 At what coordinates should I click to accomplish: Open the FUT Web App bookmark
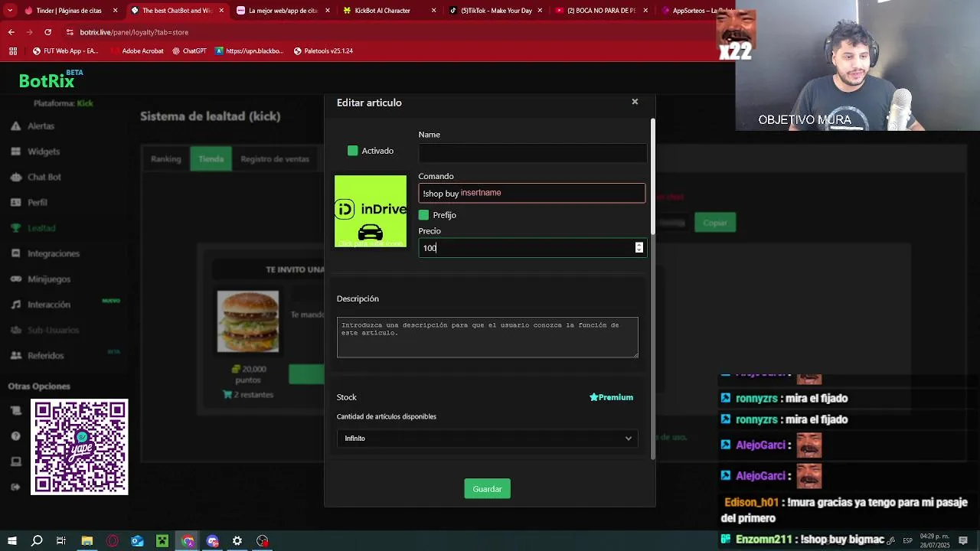click(66, 51)
